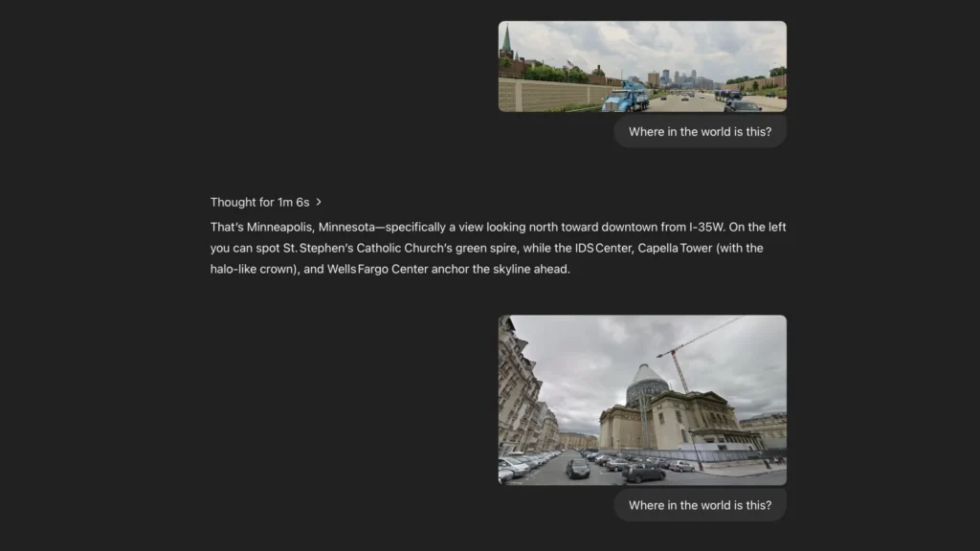Open the highway skyline photo thumbnail
Image resolution: width=980 pixels, height=551 pixels.
642,66
